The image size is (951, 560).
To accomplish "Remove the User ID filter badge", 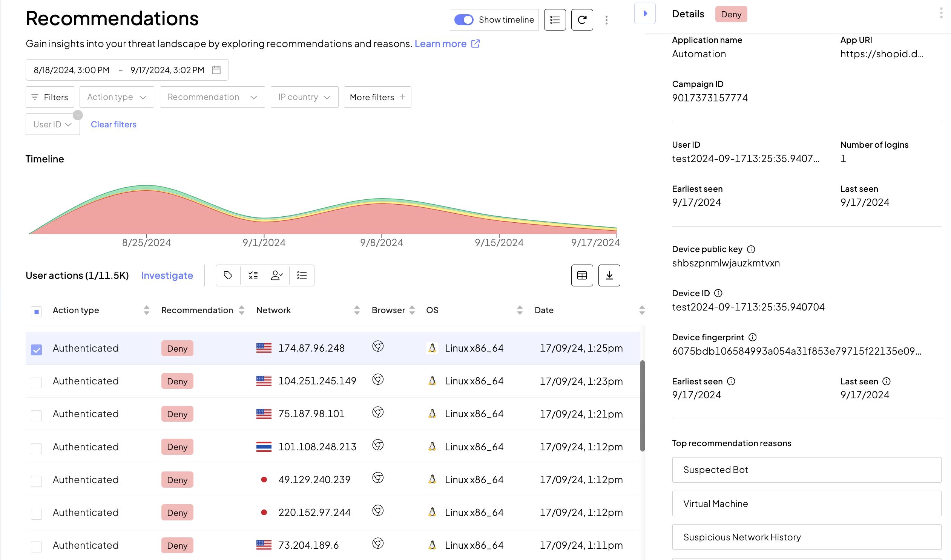I will click(78, 115).
